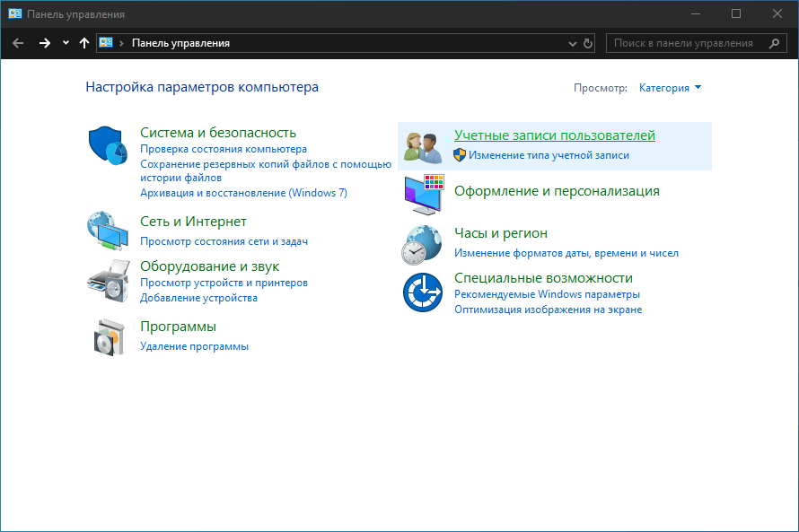Open the recent locations dropdown arrow
Viewport: 799px width, 532px height.
66,43
